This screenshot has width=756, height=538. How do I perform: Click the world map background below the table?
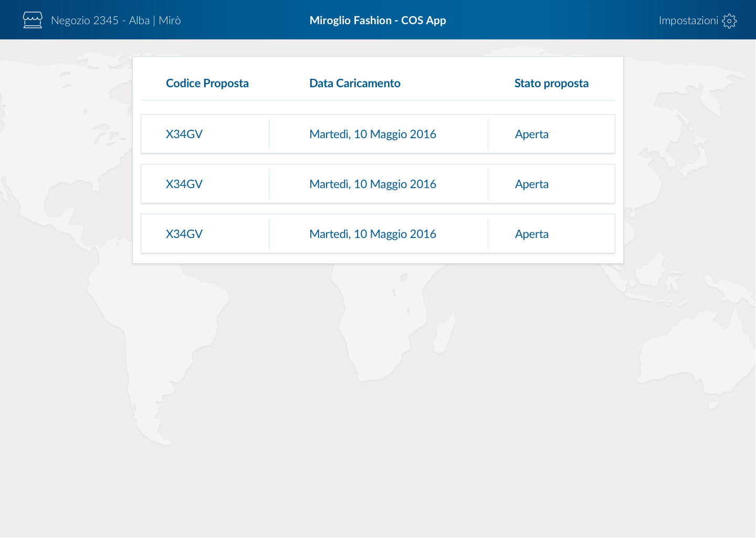[378, 399]
